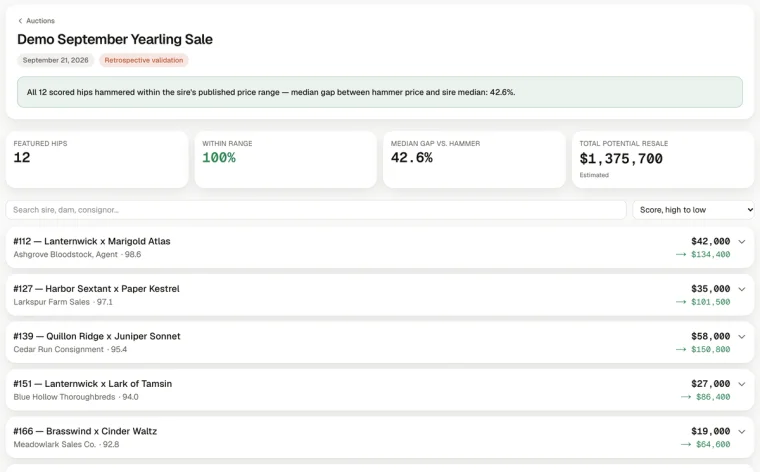Click the $27,000 hammer price
The height and width of the screenshot is (472, 760).
click(711, 384)
